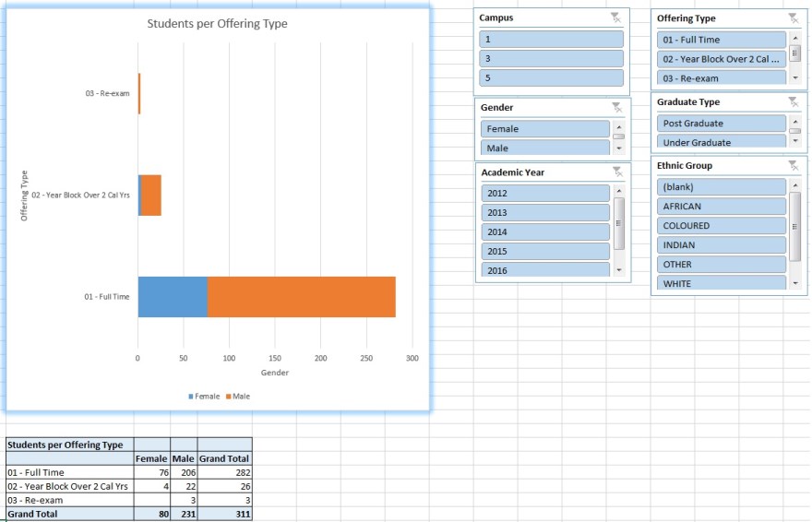Click orange Male segment of Full Time bar
812x522 pixels.
coord(301,297)
